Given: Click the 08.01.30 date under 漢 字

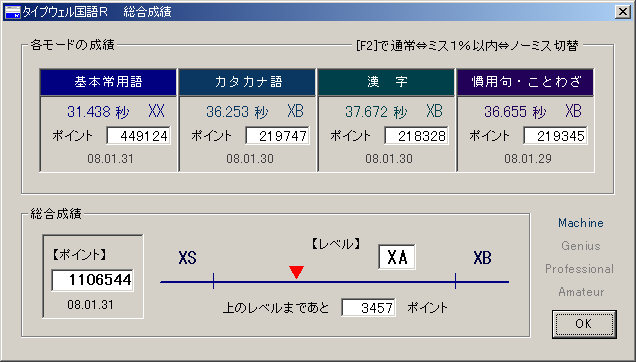Looking at the screenshot, I should [389, 159].
